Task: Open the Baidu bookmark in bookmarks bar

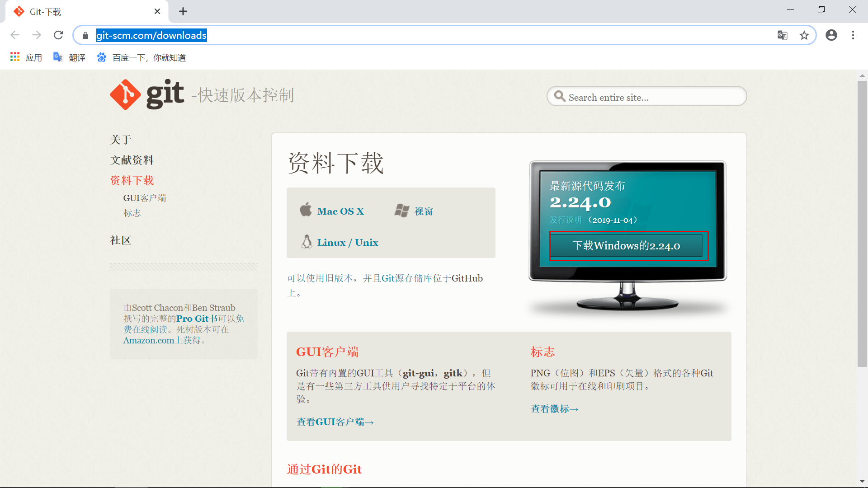Action: [142, 57]
